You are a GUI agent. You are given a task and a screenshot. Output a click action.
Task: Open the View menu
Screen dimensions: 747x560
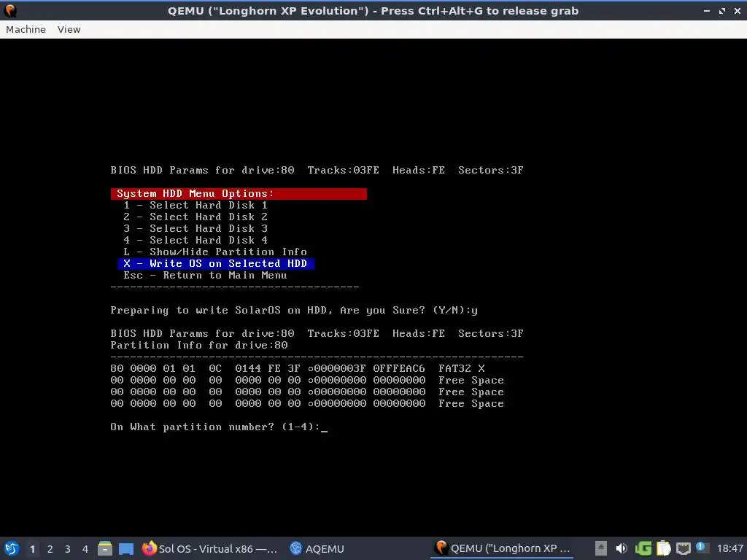69,29
